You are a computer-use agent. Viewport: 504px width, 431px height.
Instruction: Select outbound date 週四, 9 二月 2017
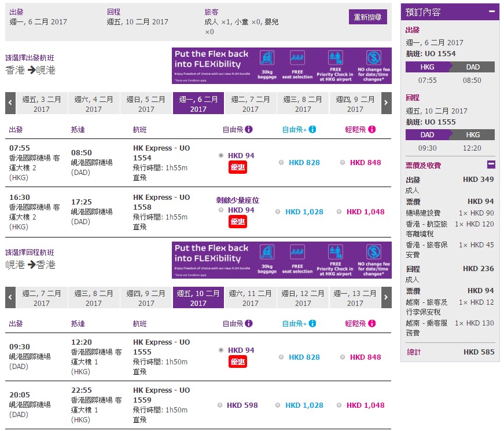(355, 104)
